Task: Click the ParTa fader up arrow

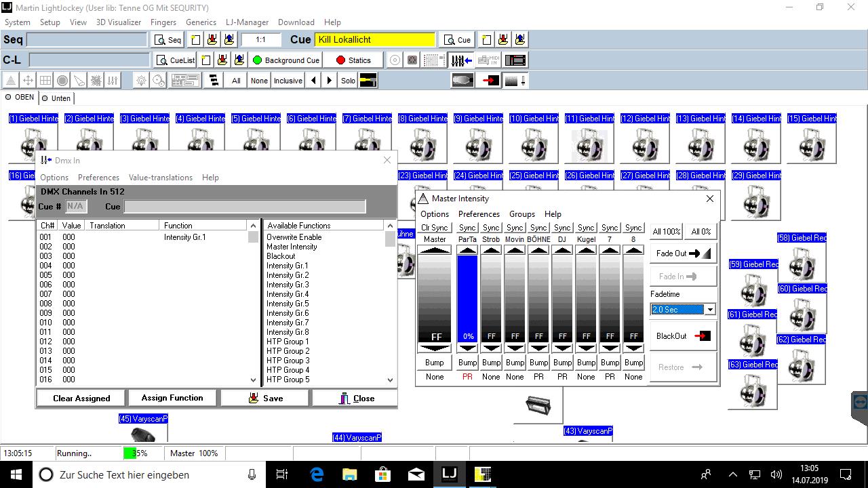Action: 467,250
